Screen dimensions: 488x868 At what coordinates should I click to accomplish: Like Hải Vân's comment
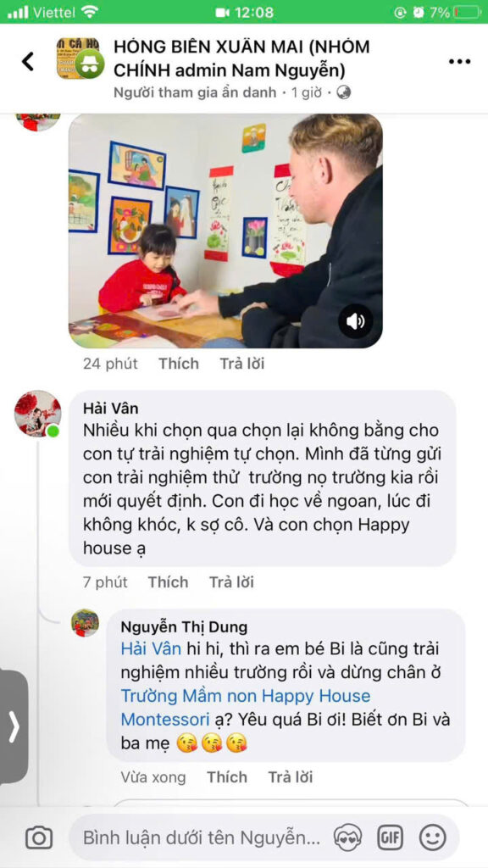tap(168, 582)
